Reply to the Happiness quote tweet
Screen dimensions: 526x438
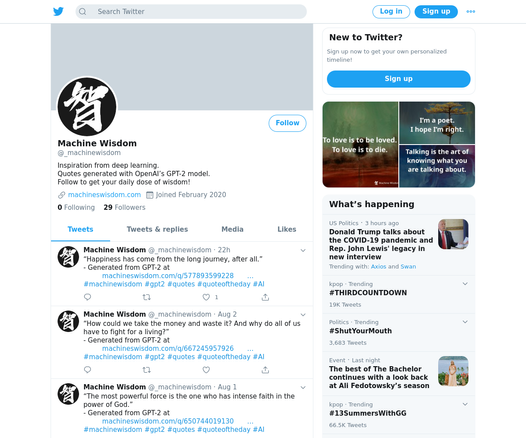(x=88, y=297)
